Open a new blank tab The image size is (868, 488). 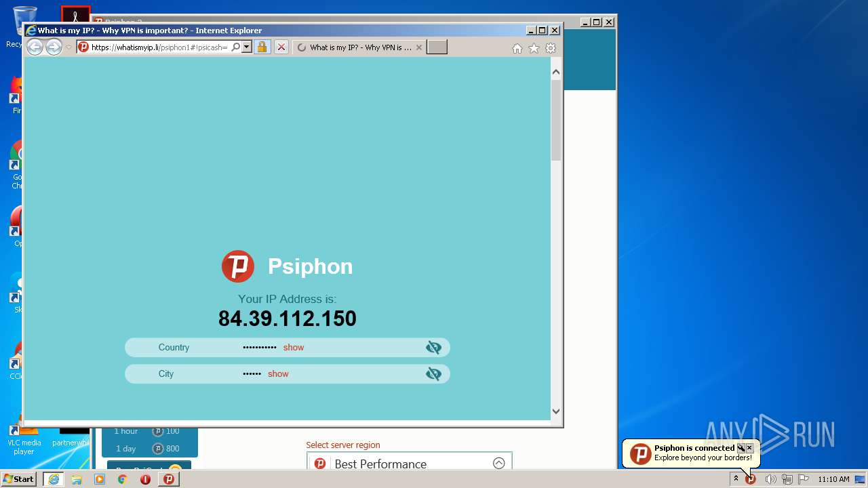(x=437, y=47)
